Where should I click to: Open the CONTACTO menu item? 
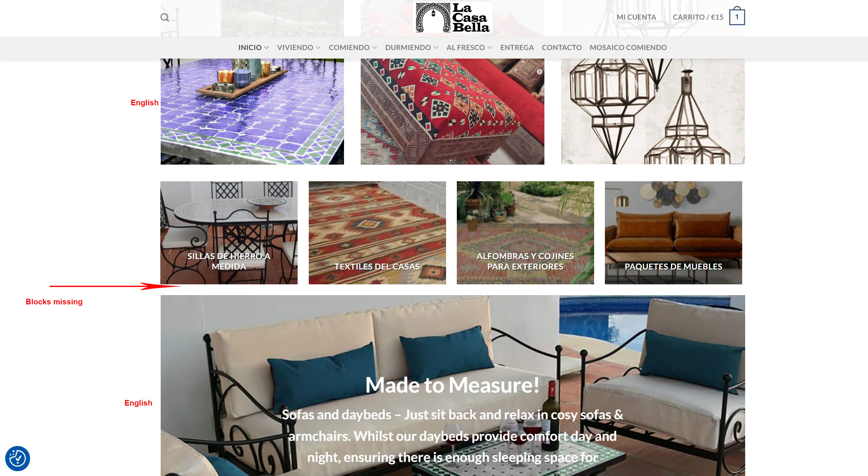click(x=561, y=47)
